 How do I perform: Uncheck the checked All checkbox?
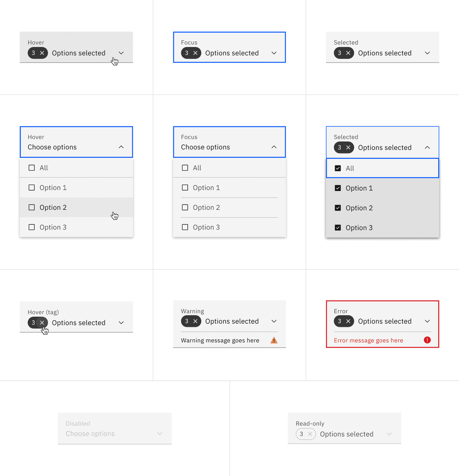click(x=338, y=168)
